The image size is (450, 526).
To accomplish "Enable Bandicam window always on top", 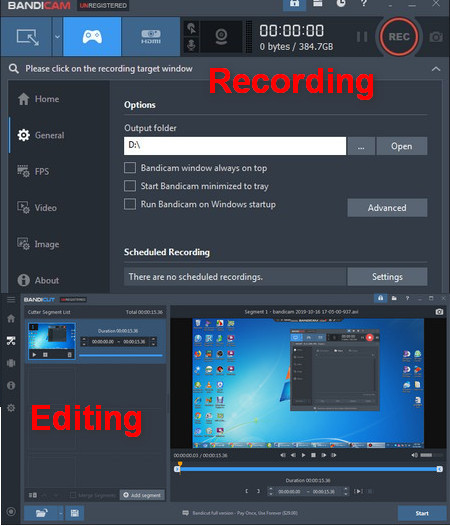I will (130, 168).
